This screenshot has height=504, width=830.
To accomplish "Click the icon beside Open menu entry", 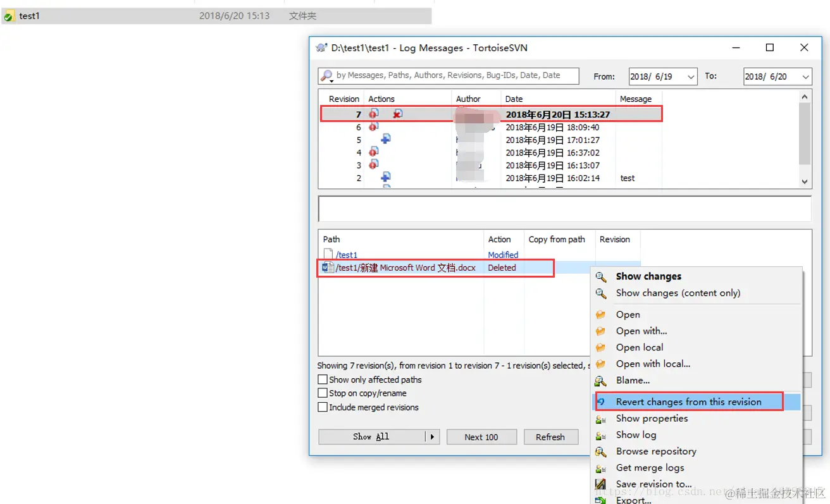I will point(601,315).
